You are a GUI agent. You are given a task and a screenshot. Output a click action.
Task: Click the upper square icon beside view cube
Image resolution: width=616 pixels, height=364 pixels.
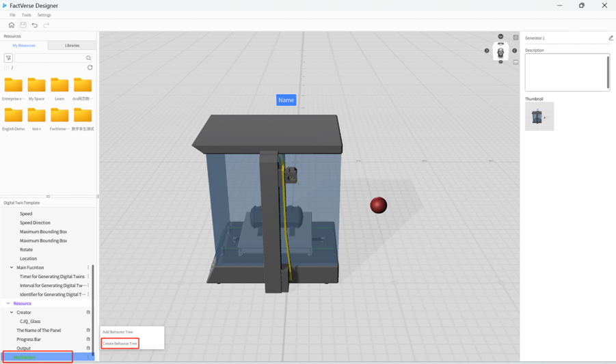point(515,38)
